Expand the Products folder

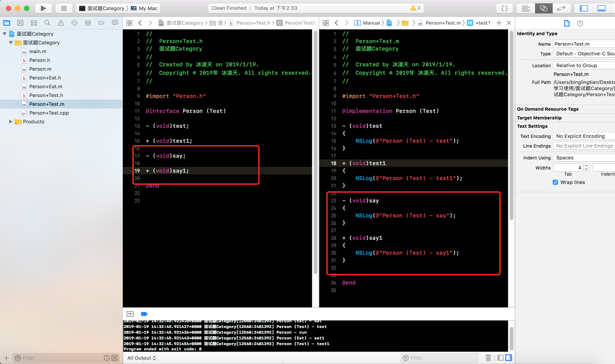click(11, 122)
